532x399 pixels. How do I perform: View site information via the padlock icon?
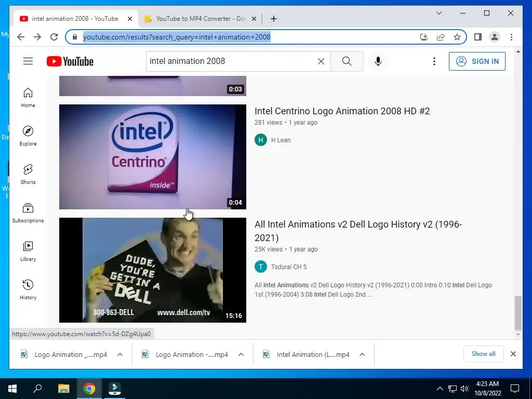(75, 37)
